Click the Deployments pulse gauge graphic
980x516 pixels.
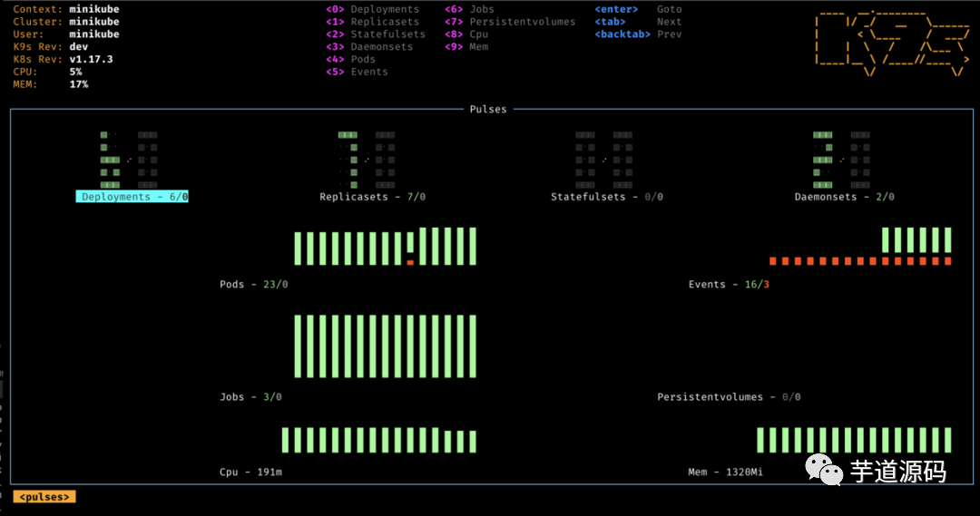(x=129, y=160)
